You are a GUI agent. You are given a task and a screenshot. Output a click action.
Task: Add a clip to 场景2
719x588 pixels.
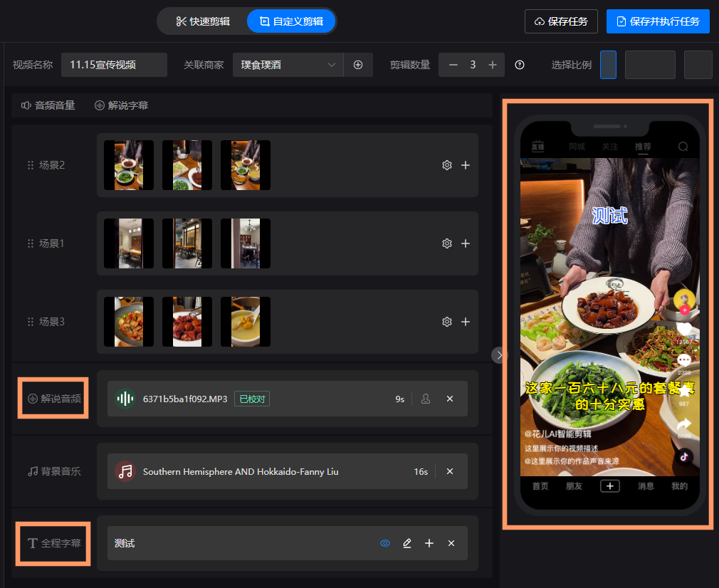click(466, 165)
